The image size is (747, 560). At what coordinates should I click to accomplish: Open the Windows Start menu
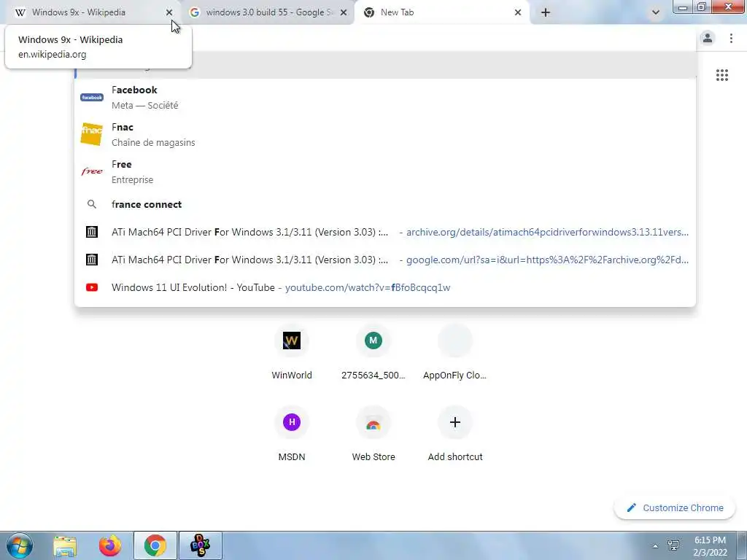(x=20, y=545)
